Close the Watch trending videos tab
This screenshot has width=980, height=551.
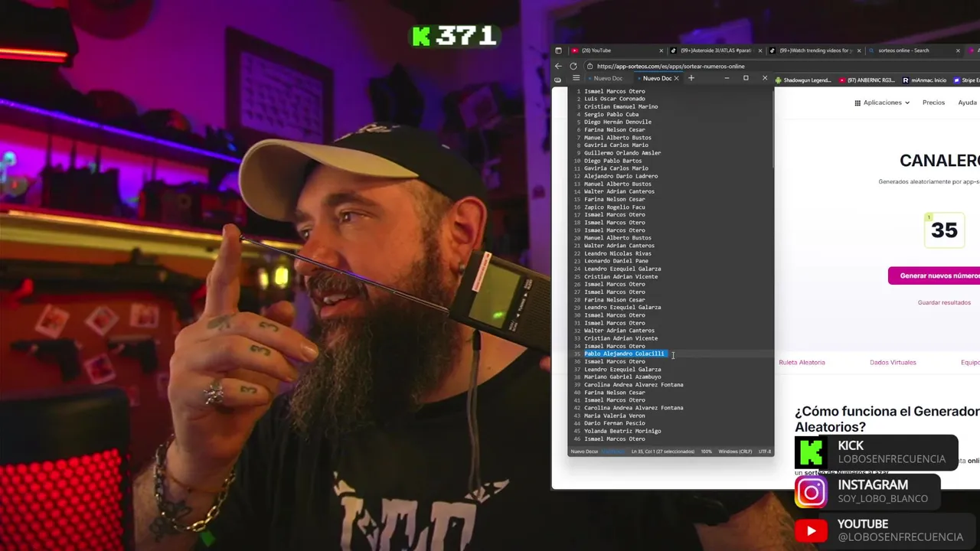pos(859,51)
